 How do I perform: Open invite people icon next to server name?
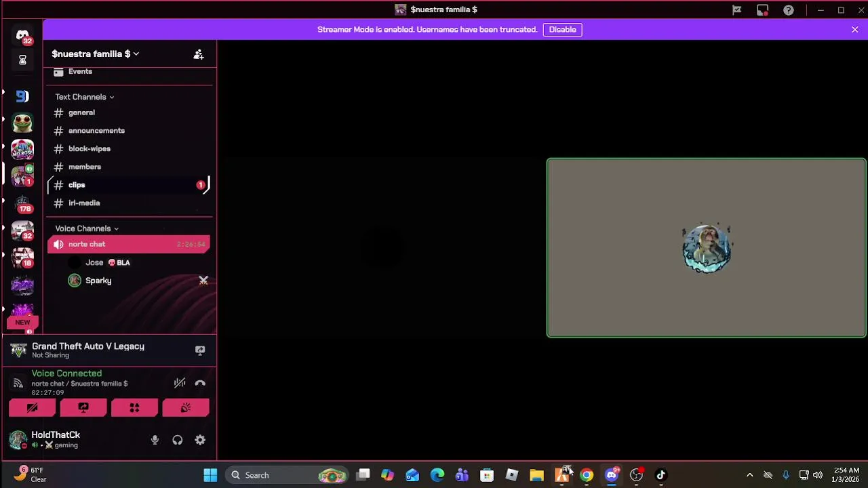click(x=199, y=54)
